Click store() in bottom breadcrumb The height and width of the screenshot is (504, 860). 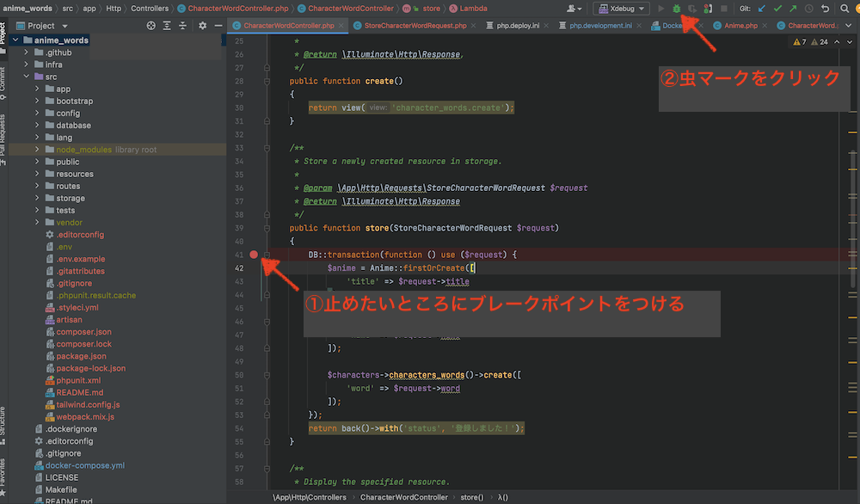tap(471, 497)
